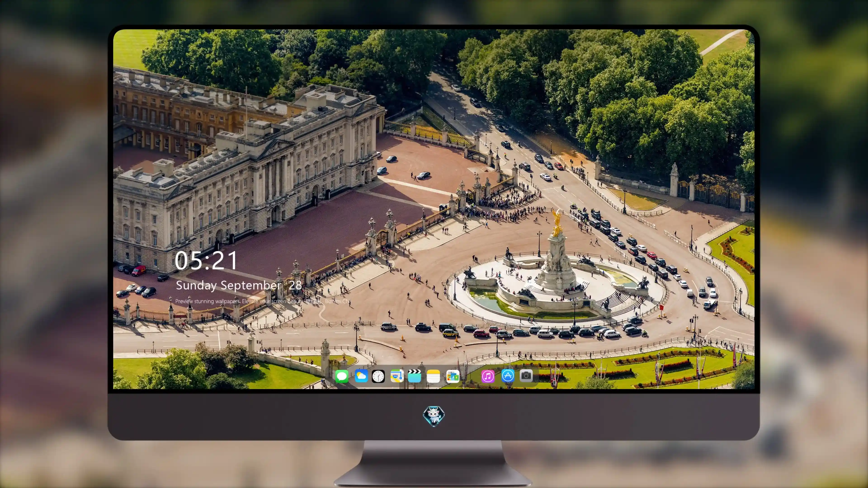Open the Clock app icon

(378, 376)
